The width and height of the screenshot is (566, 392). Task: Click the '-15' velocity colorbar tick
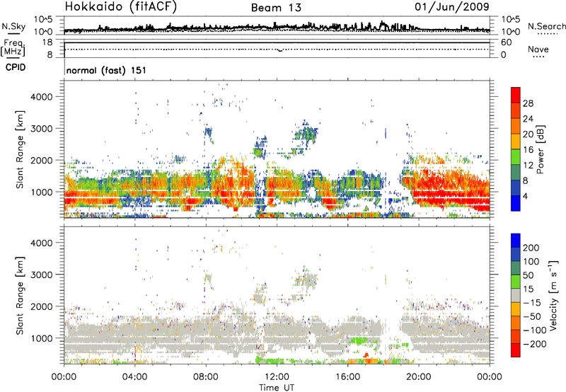pyautogui.click(x=532, y=303)
